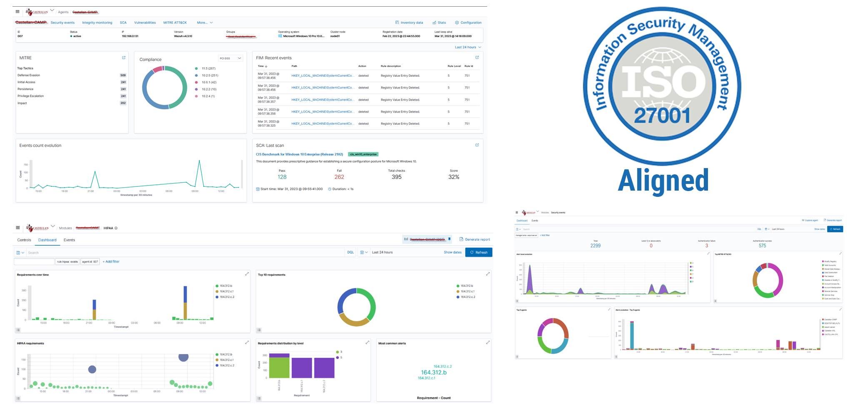Toggle 164.312.b series in Requirements over time legend
The width and height of the screenshot is (868, 410).
(x=224, y=286)
